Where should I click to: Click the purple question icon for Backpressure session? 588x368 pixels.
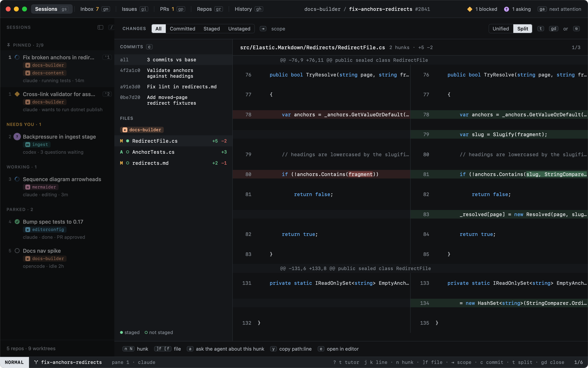(x=17, y=137)
